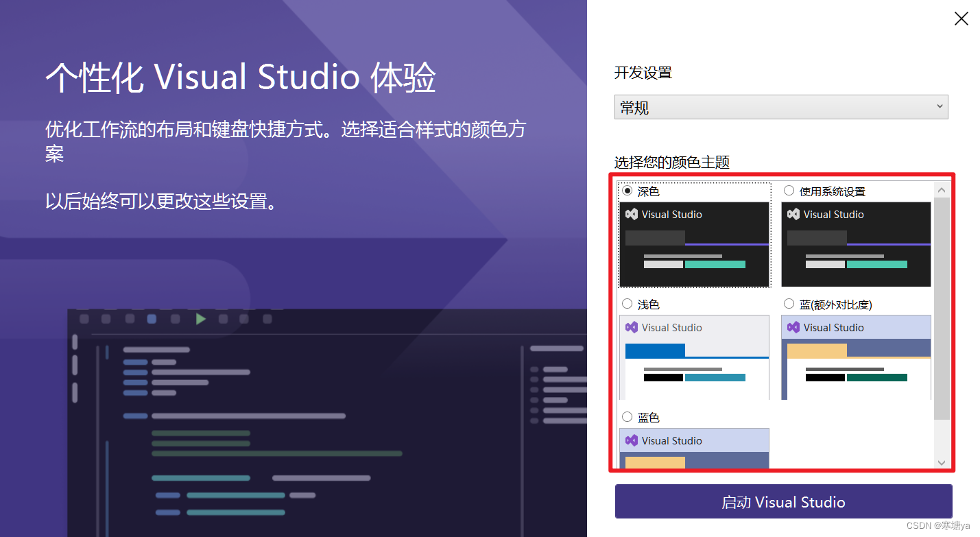980x537 pixels.
Task: Click the Visual Studio logo in 蓝色 preview
Action: point(632,440)
